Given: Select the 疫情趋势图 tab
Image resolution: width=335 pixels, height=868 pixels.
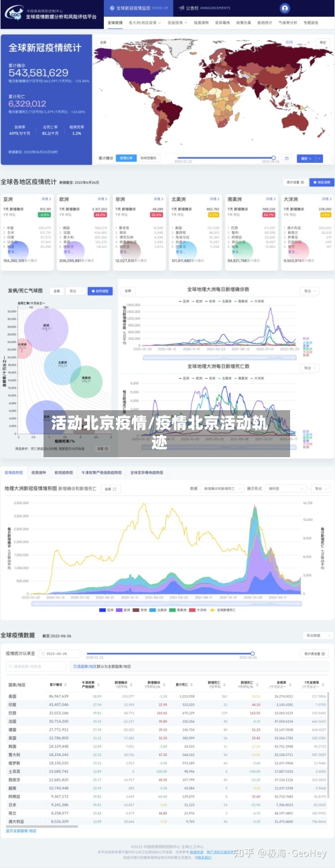Looking at the screenshot, I should [x=14, y=472].
